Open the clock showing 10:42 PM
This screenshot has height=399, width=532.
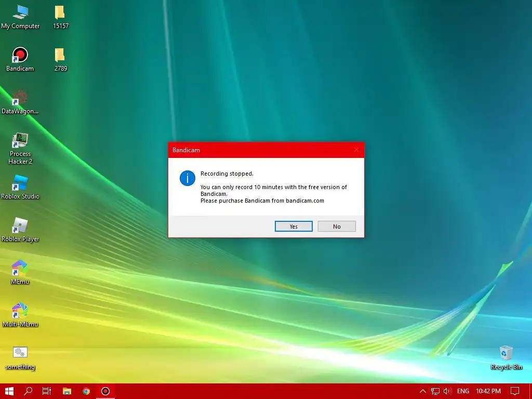tap(488, 391)
